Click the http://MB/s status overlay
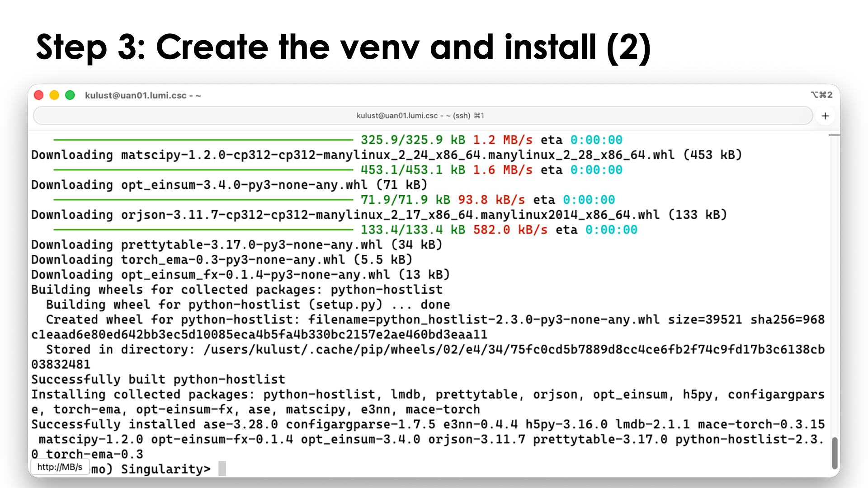868x488 pixels. 60,467
